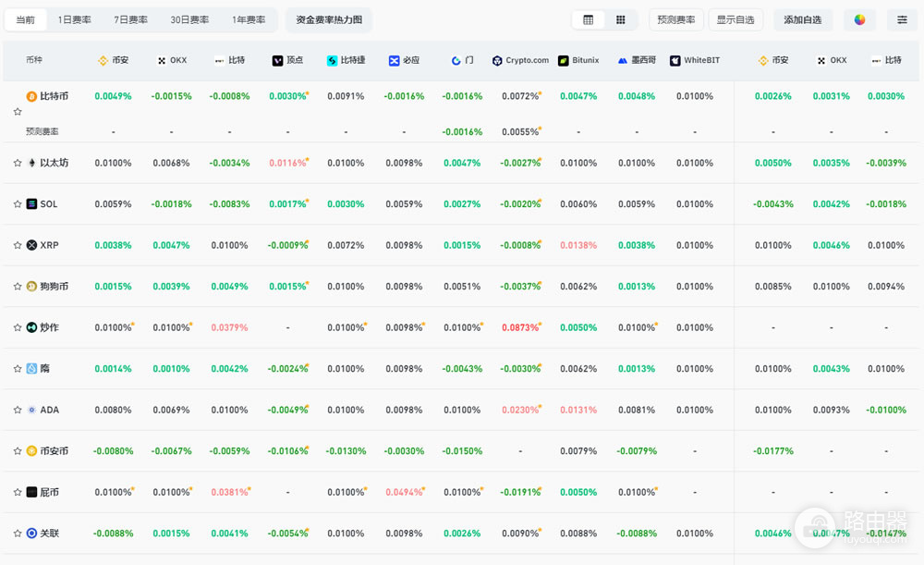924x565 pixels.
Task: Star the 狗狗币 row
Action: (x=18, y=287)
